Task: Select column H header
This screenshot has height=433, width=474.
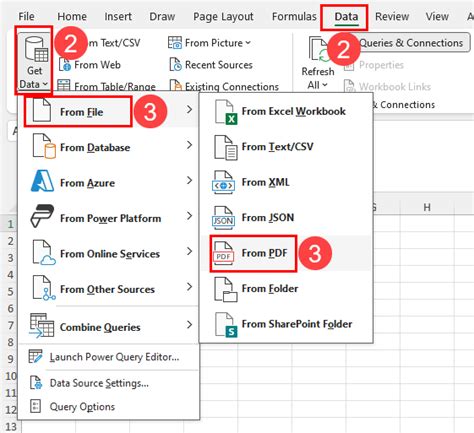Action: [x=427, y=207]
